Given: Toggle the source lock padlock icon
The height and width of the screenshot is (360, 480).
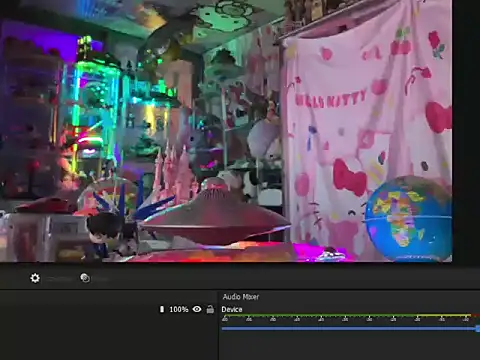Looking at the screenshot, I should (x=210, y=309).
